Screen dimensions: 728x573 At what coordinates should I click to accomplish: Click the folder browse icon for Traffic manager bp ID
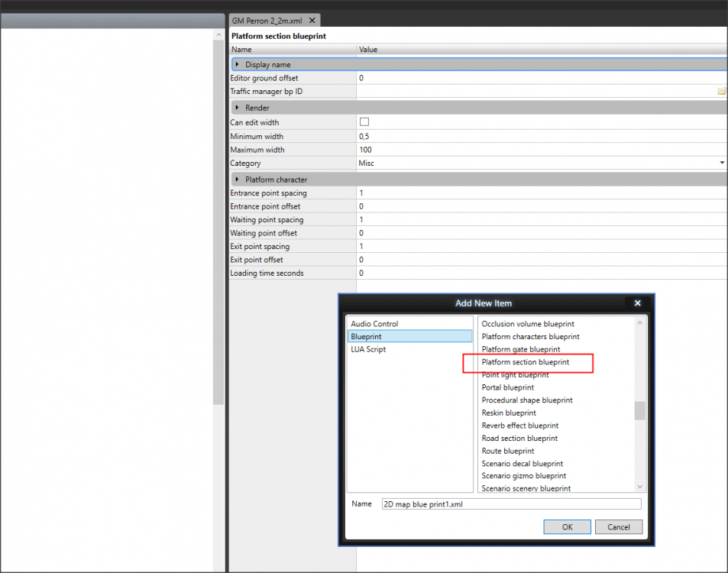(x=721, y=92)
